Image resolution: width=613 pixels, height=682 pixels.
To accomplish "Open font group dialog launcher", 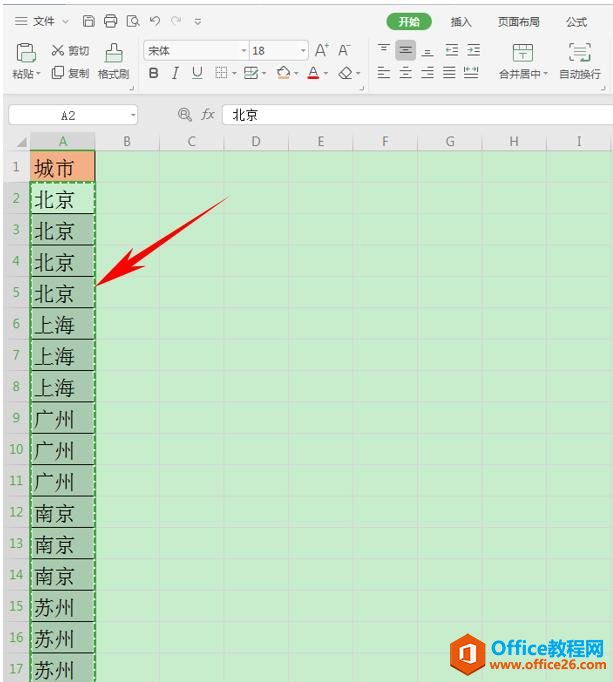I will 361,89.
